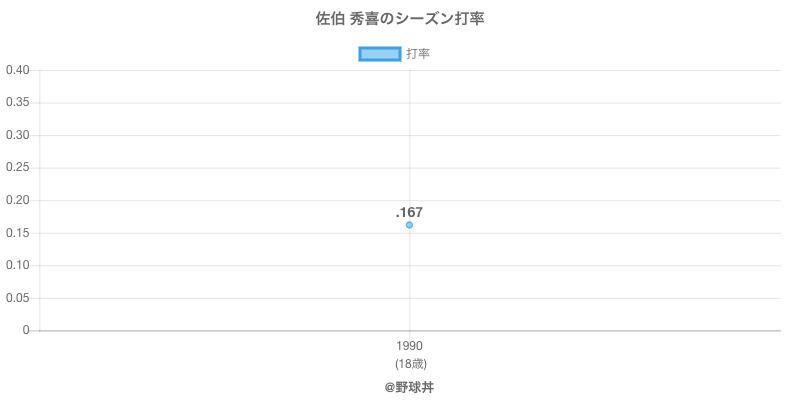Click the 0.40 y-axis label
The width and height of the screenshot is (800, 400).
[17, 70]
